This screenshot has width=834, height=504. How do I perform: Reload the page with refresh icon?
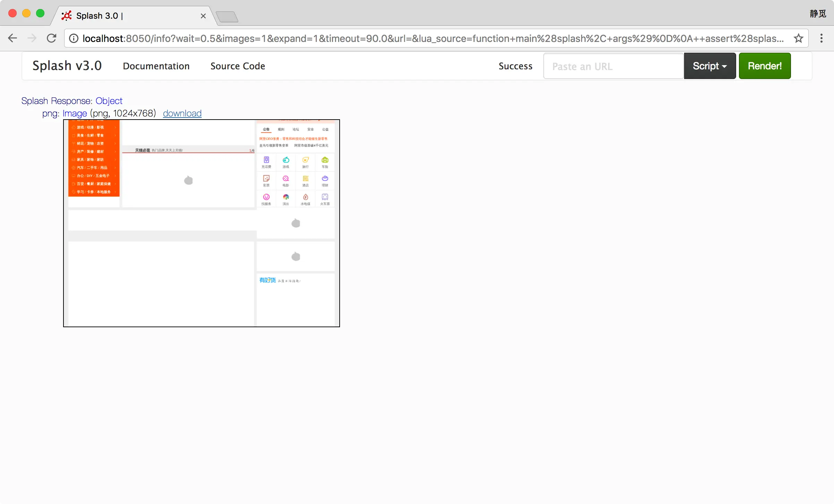click(52, 38)
